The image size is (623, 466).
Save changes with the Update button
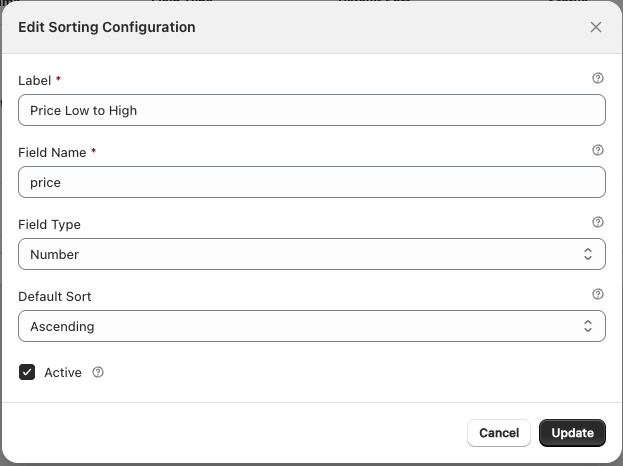coord(572,433)
